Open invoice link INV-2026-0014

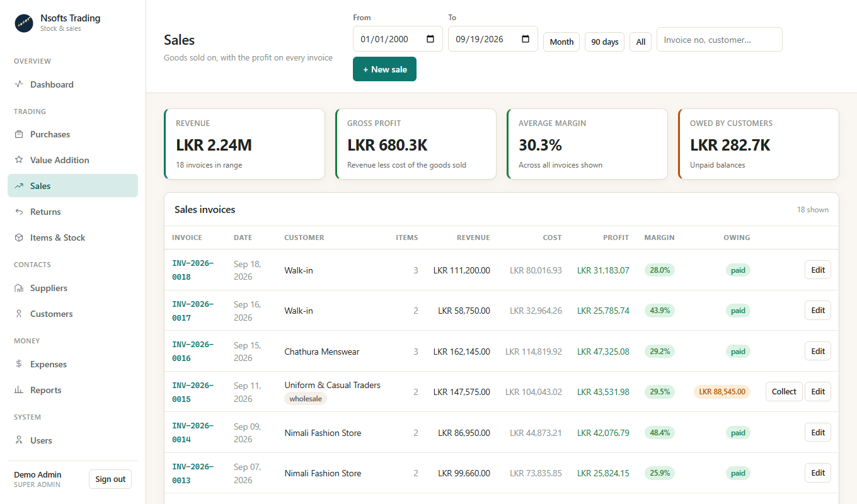(x=193, y=432)
